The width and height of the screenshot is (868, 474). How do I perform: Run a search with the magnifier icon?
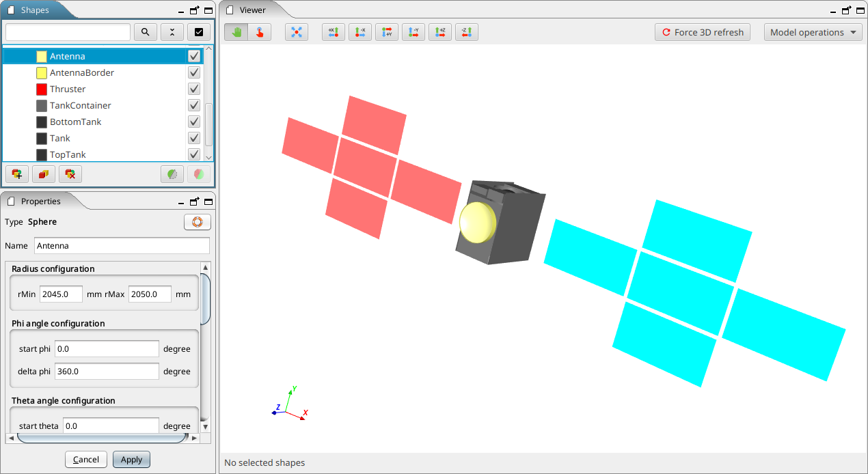click(x=145, y=32)
